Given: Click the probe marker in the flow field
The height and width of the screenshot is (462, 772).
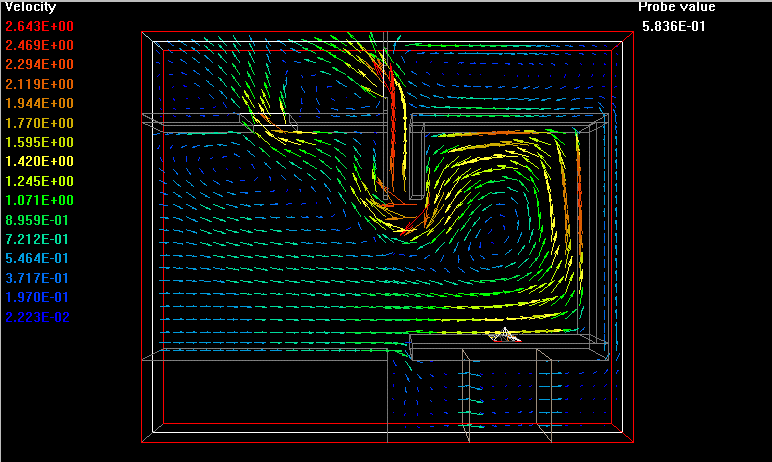Looking at the screenshot, I should [505, 335].
